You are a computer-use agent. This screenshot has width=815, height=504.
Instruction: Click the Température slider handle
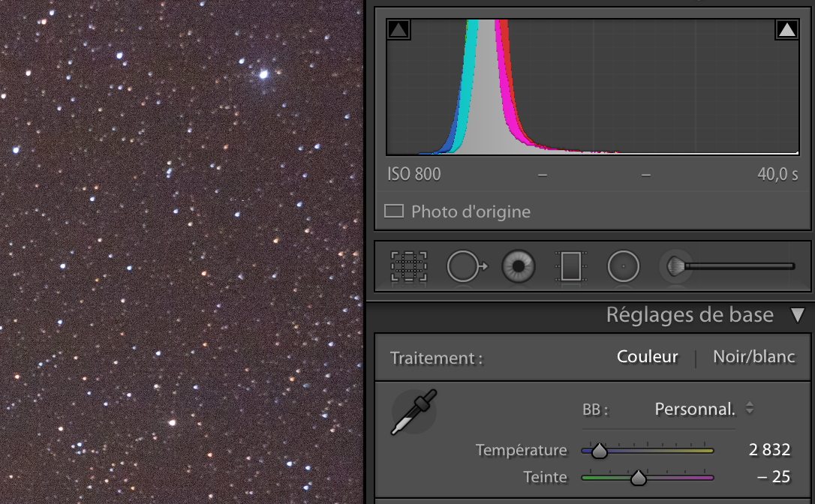(600, 451)
